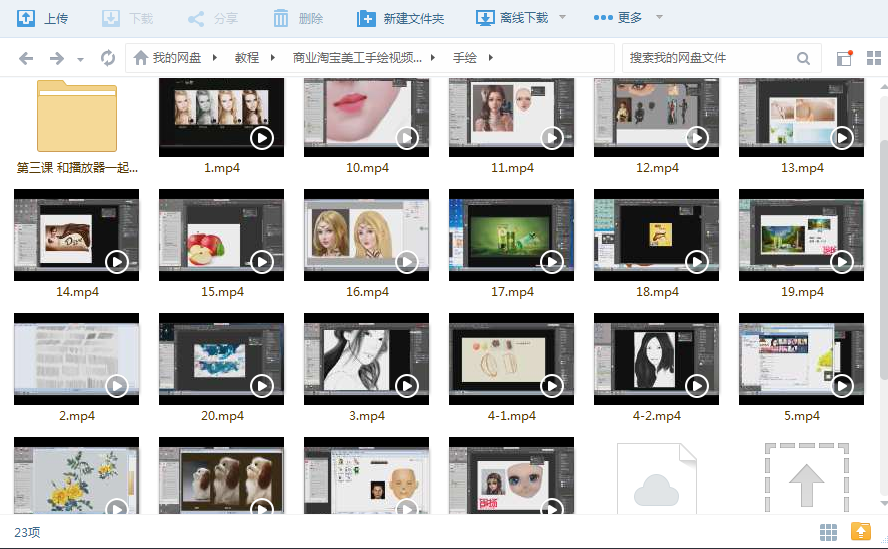Screen dimensions: 888x549
Task: Open the 更多 more menu
Action: click(x=618, y=18)
